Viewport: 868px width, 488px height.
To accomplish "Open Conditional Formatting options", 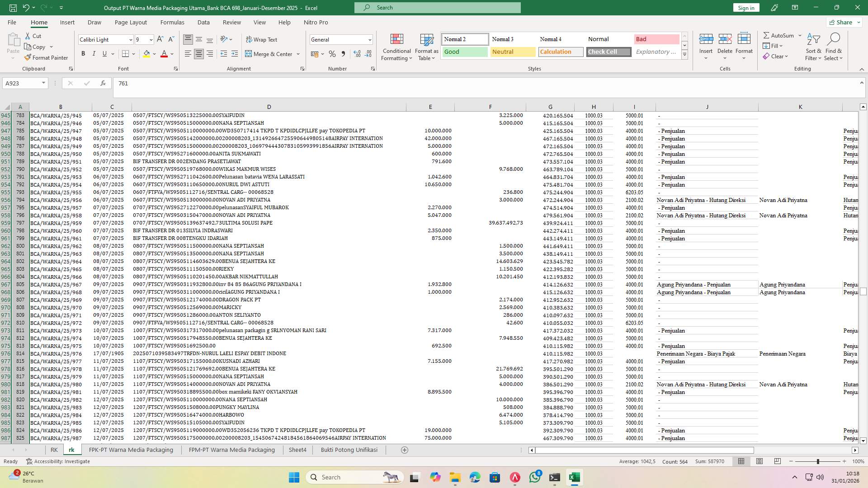I will tap(396, 47).
